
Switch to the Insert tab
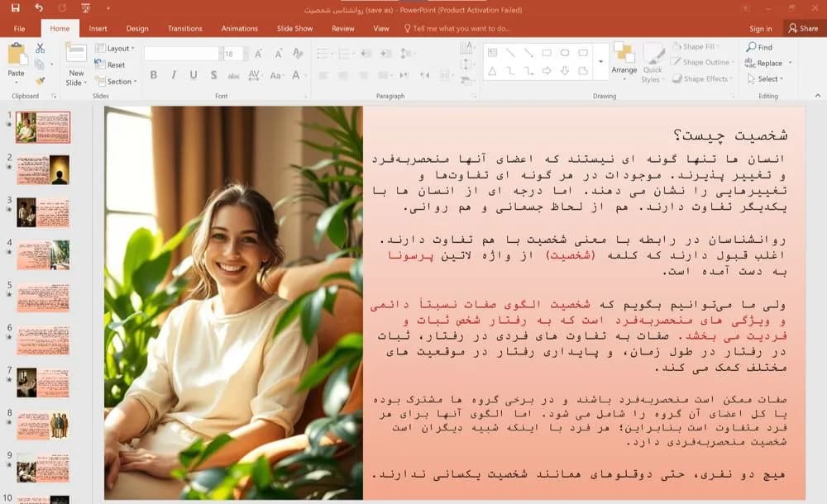coord(98,28)
